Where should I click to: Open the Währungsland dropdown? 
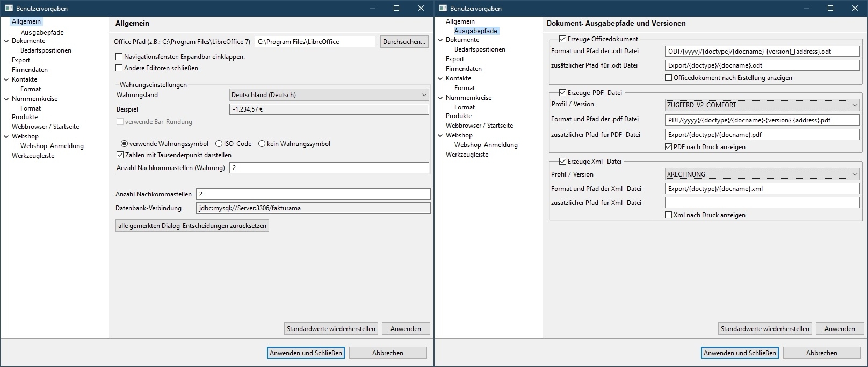pyautogui.click(x=329, y=95)
